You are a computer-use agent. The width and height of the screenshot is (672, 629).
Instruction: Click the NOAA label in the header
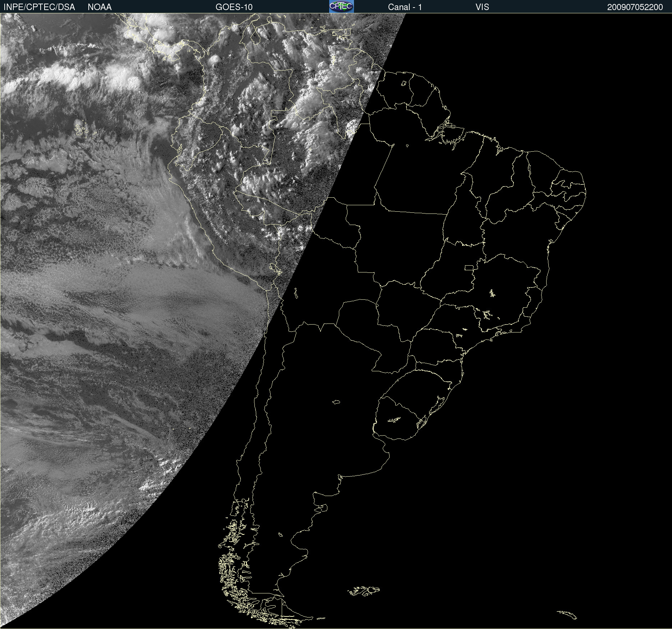[x=100, y=7]
